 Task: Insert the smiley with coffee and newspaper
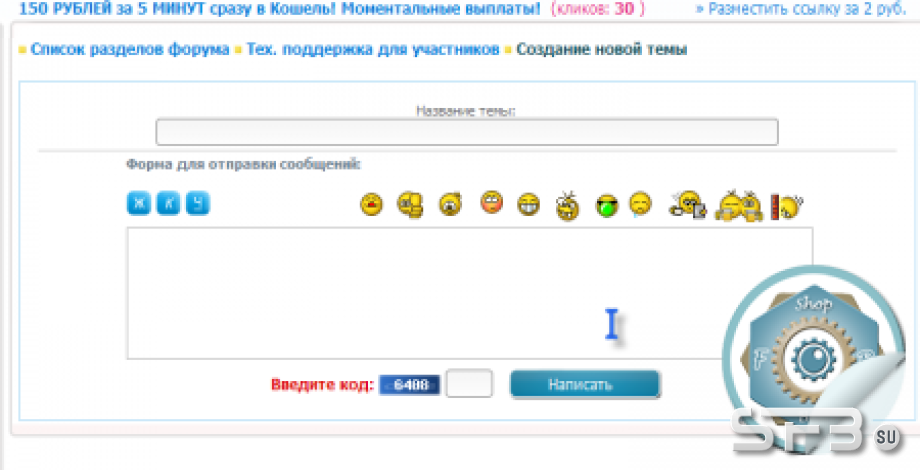[688, 205]
